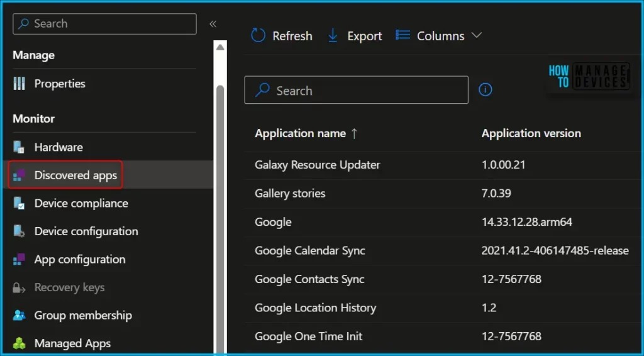The image size is (644, 356).
Task: Click the Export button label
Action: 364,36
